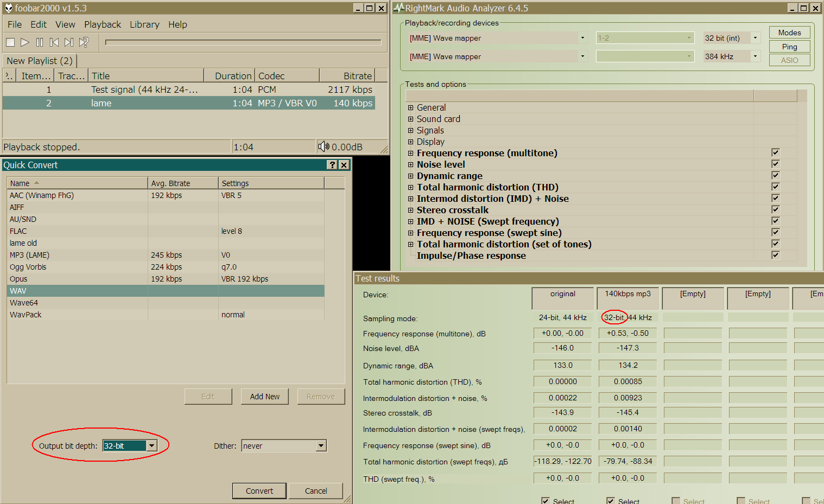This screenshot has height=504, width=824.
Task: Open the File menu
Action: [15, 24]
